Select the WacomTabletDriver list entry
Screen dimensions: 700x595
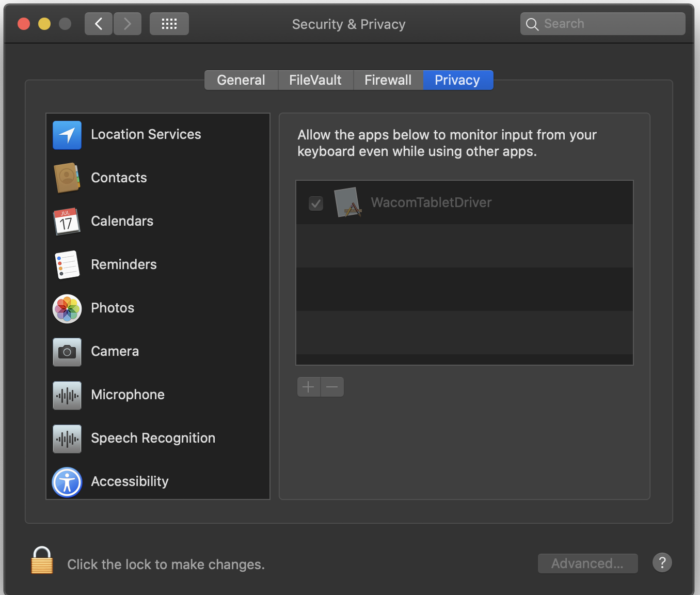(431, 202)
